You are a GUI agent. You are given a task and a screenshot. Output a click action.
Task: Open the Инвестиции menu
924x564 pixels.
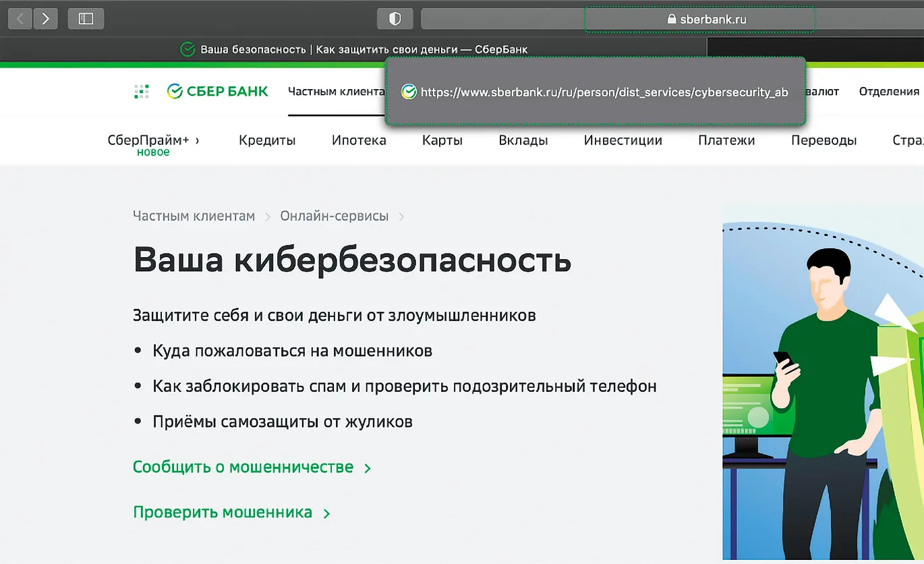tap(623, 140)
